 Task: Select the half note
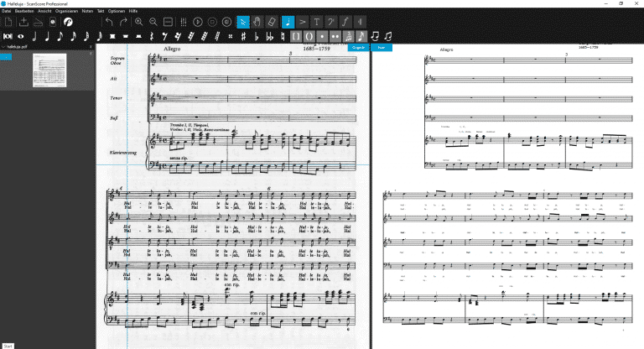pos(34,37)
